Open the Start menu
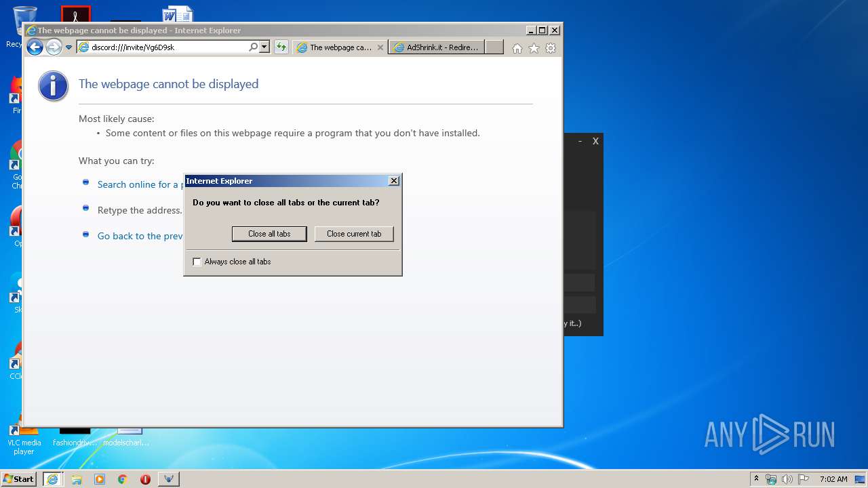This screenshot has height=488, width=868. (18, 479)
